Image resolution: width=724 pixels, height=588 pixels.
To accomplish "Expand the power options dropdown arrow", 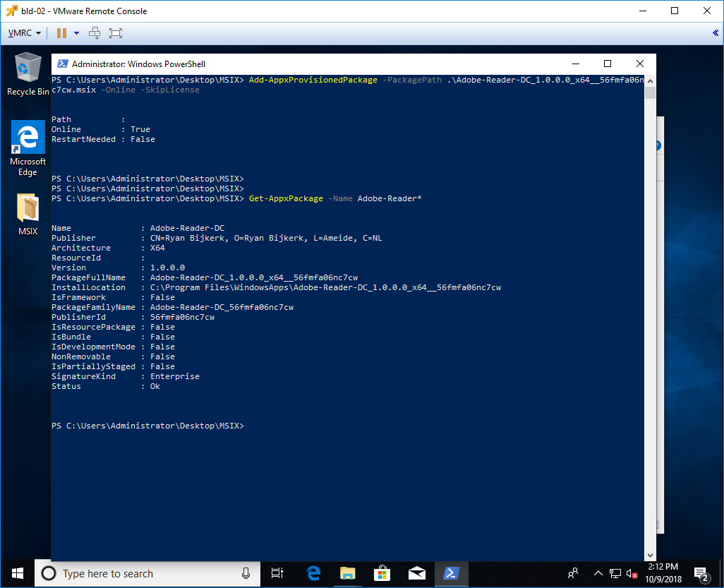I will pos(77,33).
